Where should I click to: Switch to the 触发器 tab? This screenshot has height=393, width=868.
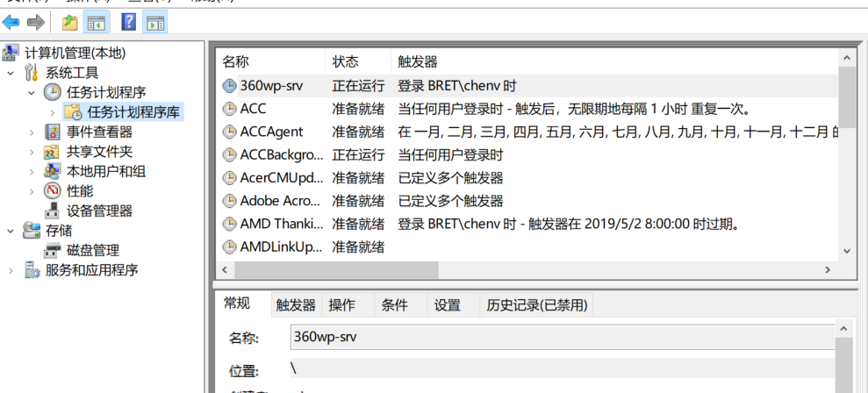pyautogui.click(x=295, y=305)
